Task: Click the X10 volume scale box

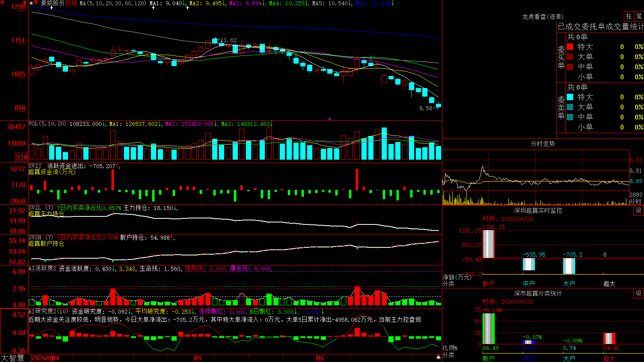Action: coord(21,157)
